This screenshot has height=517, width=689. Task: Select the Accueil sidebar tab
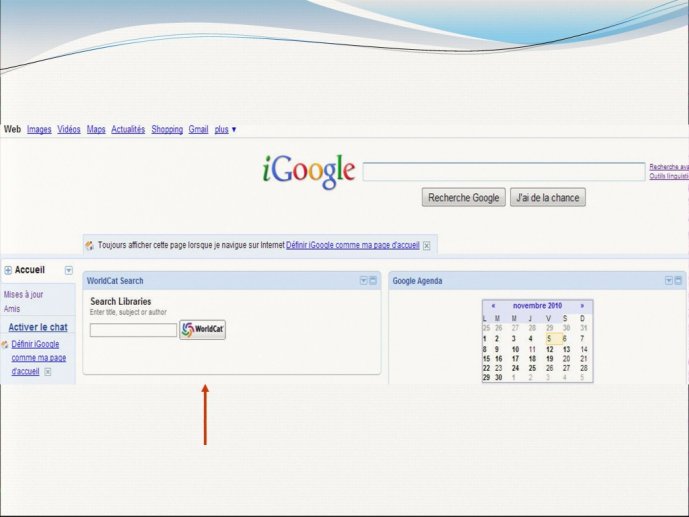point(30,270)
